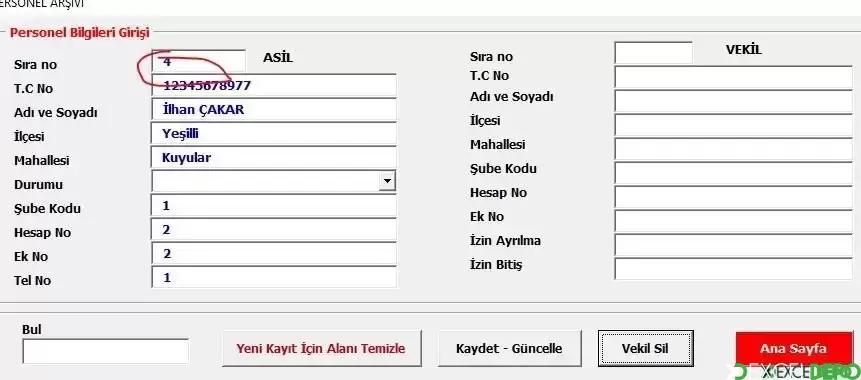Viewport: 861px width, 380px height.
Task: Click the VEKİL Adı ve Soyadı field
Action: click(734, 101)
